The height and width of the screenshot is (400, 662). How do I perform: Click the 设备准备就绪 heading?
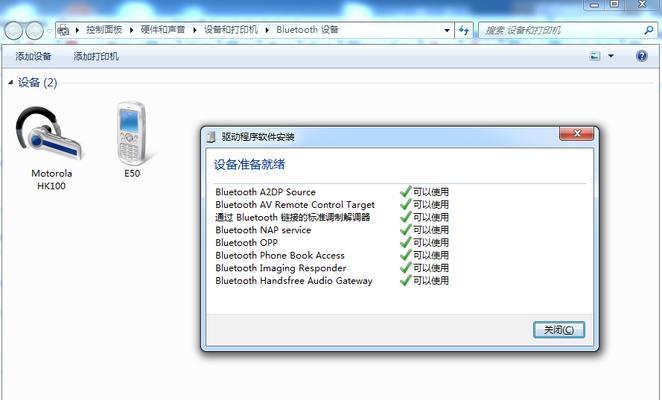coord(249,164)
